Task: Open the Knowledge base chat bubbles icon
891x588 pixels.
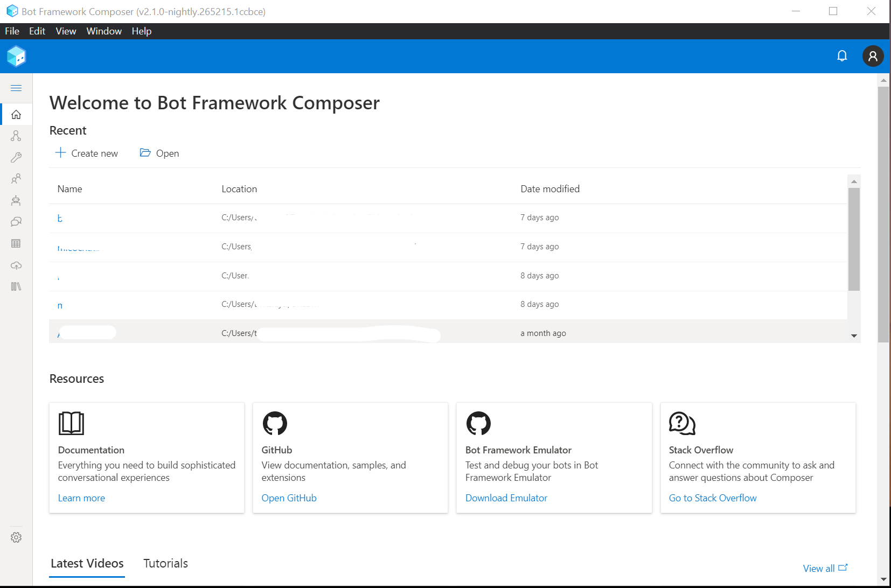Action: [16, 222]
